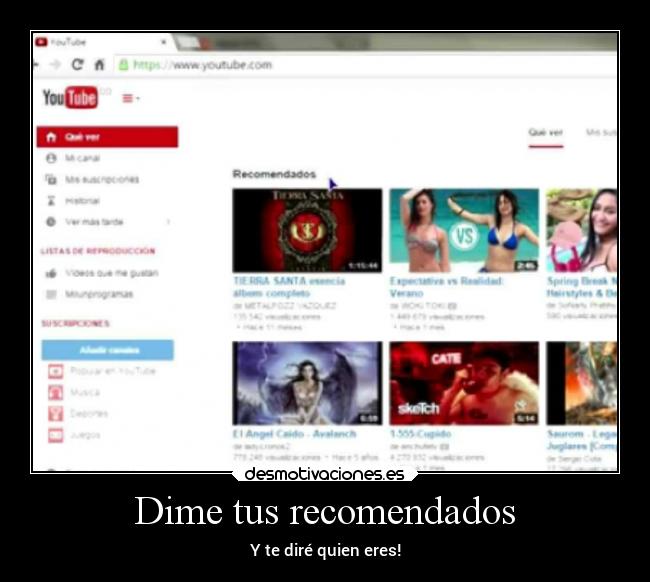Switch to the Qué ver top tab
Image resolution: width=650 pixels, height=582 pixels.
546,133
